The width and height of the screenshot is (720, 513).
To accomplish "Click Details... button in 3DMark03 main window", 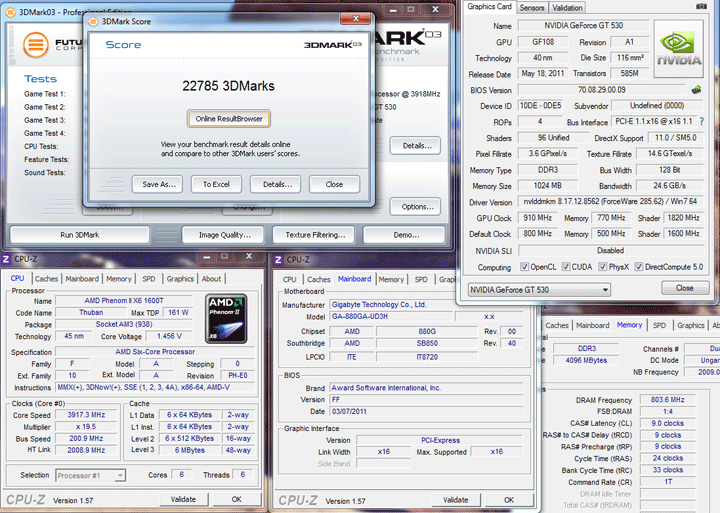I will (417, 146).
